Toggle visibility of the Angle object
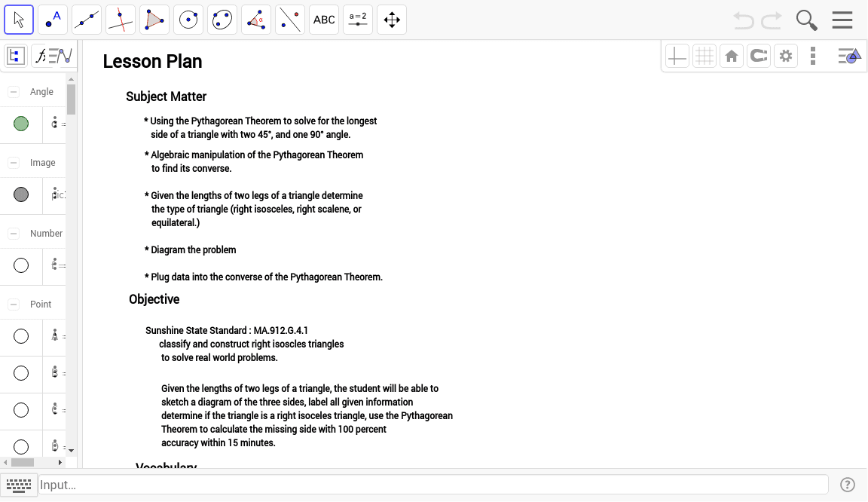Screen dimensions: 868x502 pos(21,124)
